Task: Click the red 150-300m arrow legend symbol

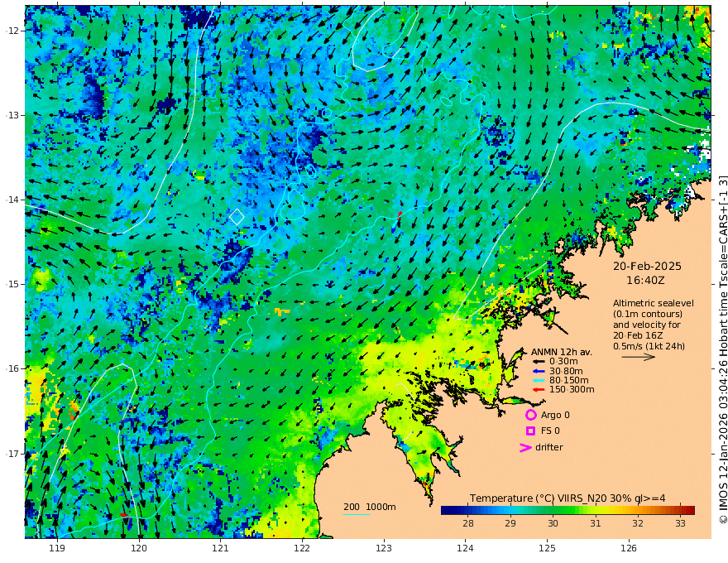Action: [x=539, y=390]
